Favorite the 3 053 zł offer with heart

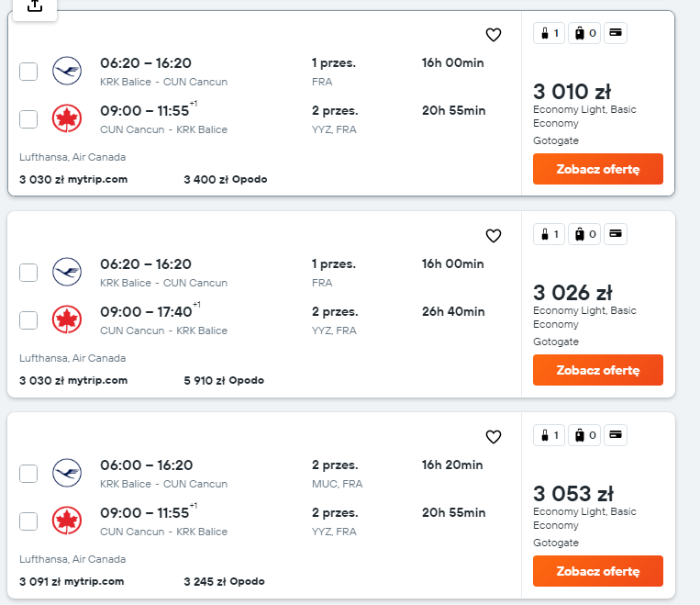494,437
